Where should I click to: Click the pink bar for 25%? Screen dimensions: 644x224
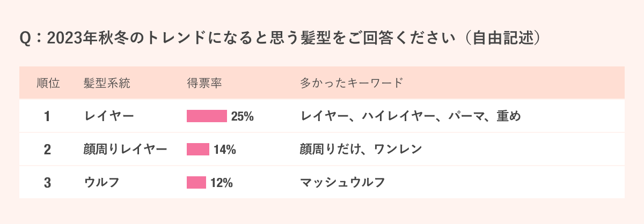pyautogui.click(x=207, y=116)
